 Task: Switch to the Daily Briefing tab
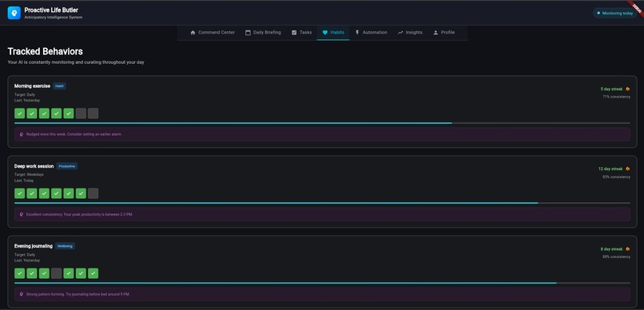tap(263, 33)
